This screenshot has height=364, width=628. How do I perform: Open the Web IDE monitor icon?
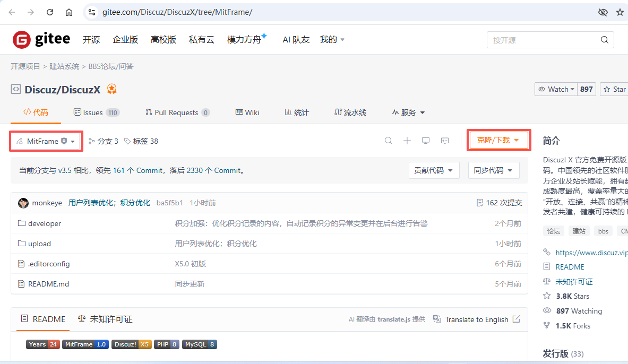(x=426, y=141)
